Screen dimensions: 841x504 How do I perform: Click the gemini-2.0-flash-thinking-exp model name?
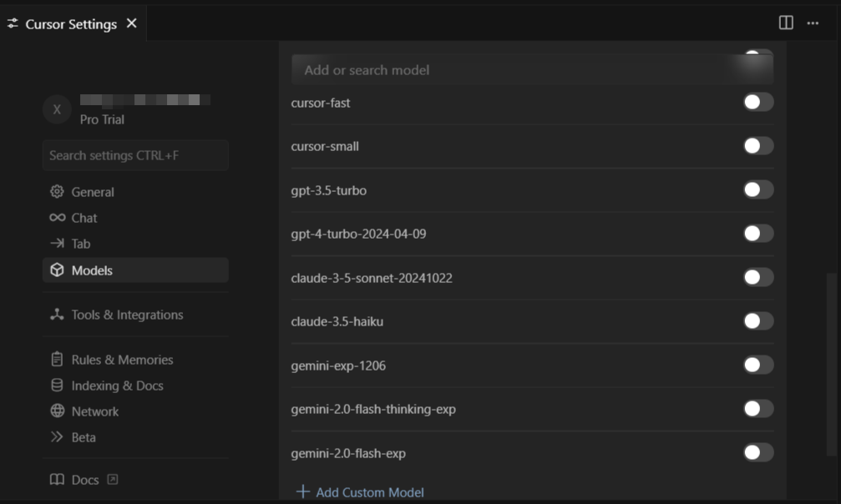coord(373,409)
